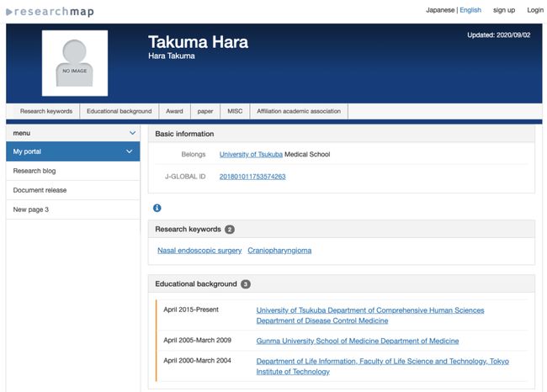Open Research blog in sidebar
The height and width of the screenshot is (392, 547).
pos(35,171)
